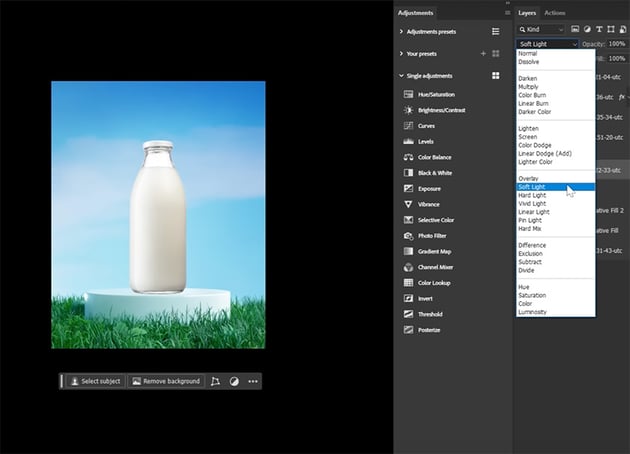The image size is (630, 454).
Task: Choose Hard Light blend mode
Action: (x=555, y=195)
